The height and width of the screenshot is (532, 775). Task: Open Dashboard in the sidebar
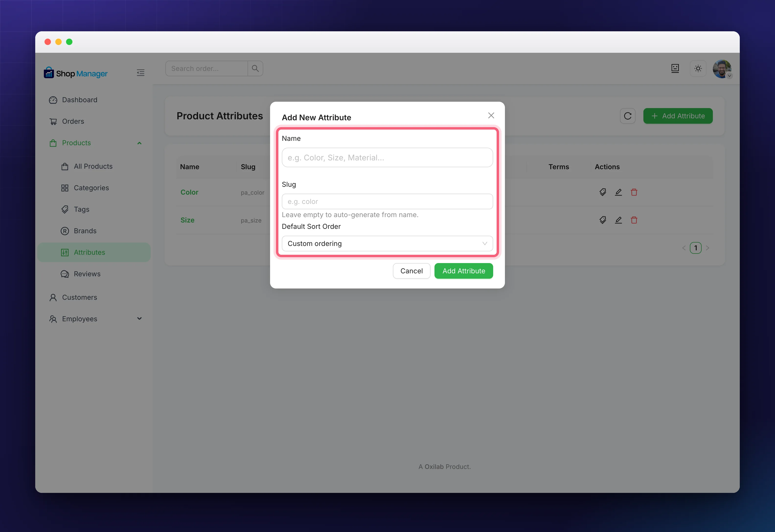pos(94,100)
